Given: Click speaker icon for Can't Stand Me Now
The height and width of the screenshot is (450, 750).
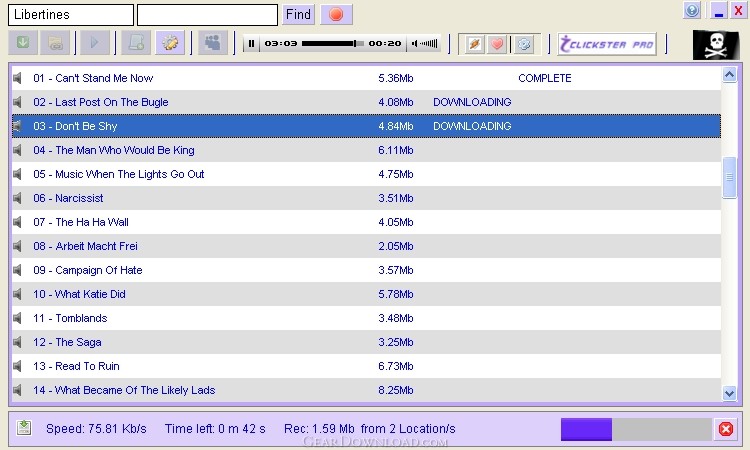Looking at the screenshot, I should click(18, 78).
